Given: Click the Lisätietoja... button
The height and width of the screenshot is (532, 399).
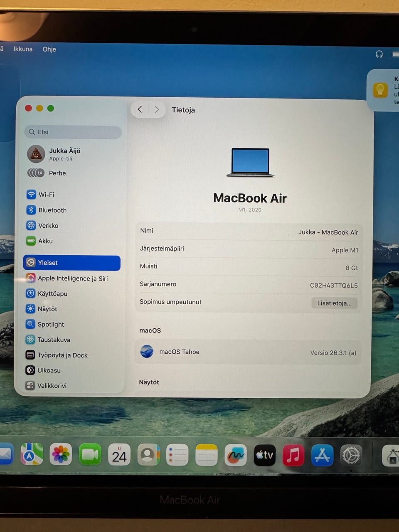Looking at the screenshot, I should point(334,303).
